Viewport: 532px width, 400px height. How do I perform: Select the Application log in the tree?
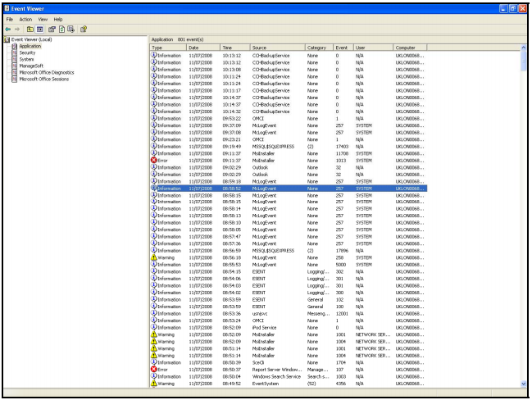[x=30, y=46]
